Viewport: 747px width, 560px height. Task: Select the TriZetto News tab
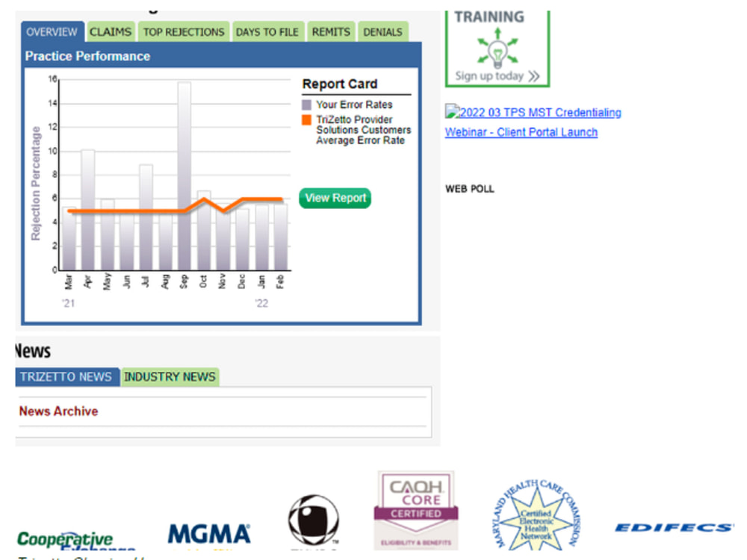pos(66,376)
